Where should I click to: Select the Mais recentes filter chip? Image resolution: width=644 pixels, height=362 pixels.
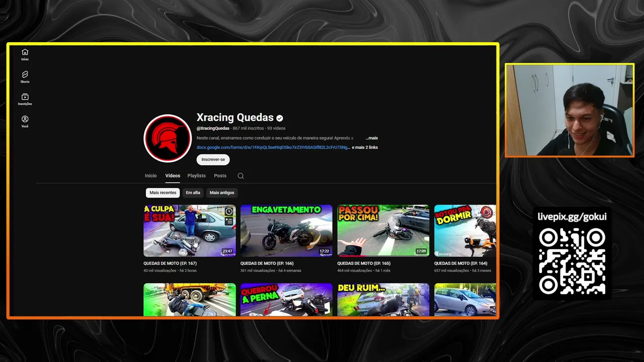click(163, 193)
